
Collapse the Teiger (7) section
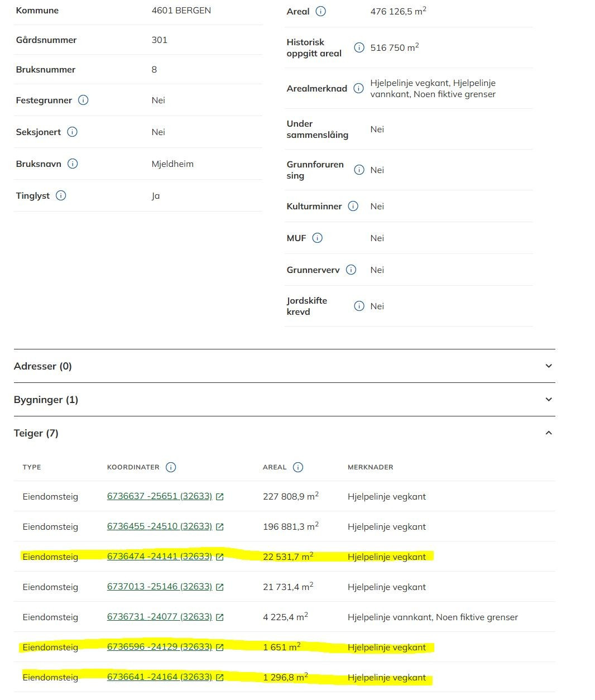[x=285, y=433]
